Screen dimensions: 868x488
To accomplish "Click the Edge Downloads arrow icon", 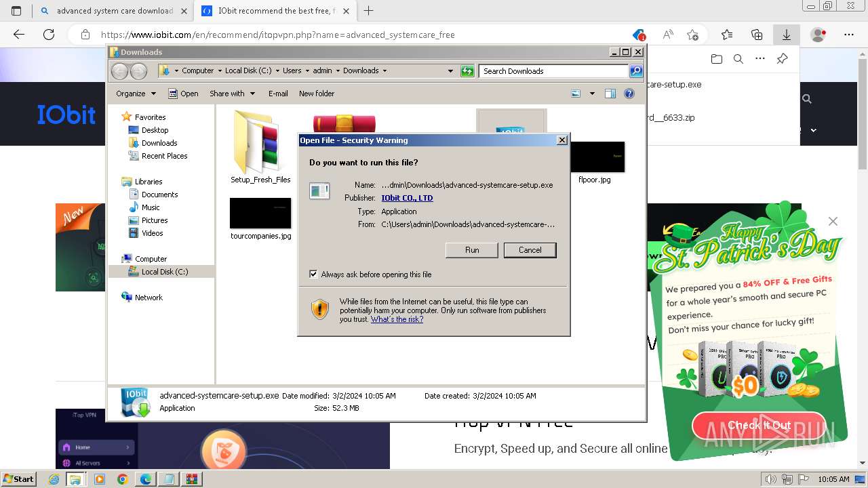I will (787, 35).
